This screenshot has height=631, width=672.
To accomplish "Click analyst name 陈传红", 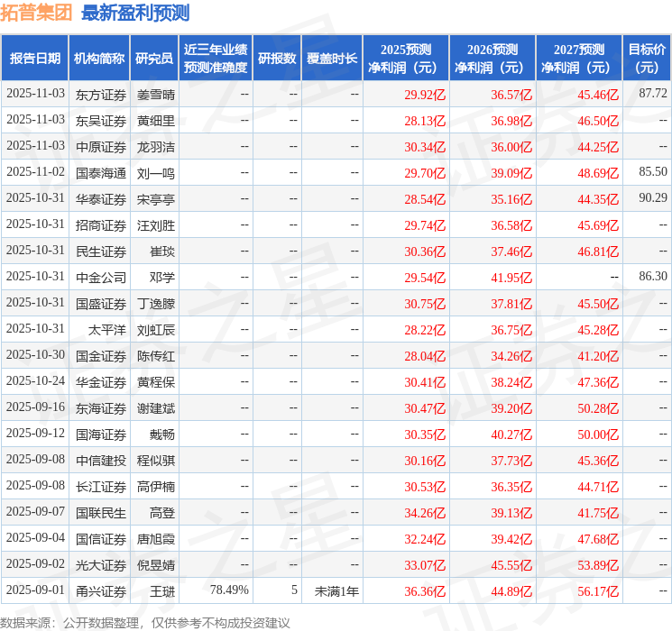I will click(x=156, y=356).
